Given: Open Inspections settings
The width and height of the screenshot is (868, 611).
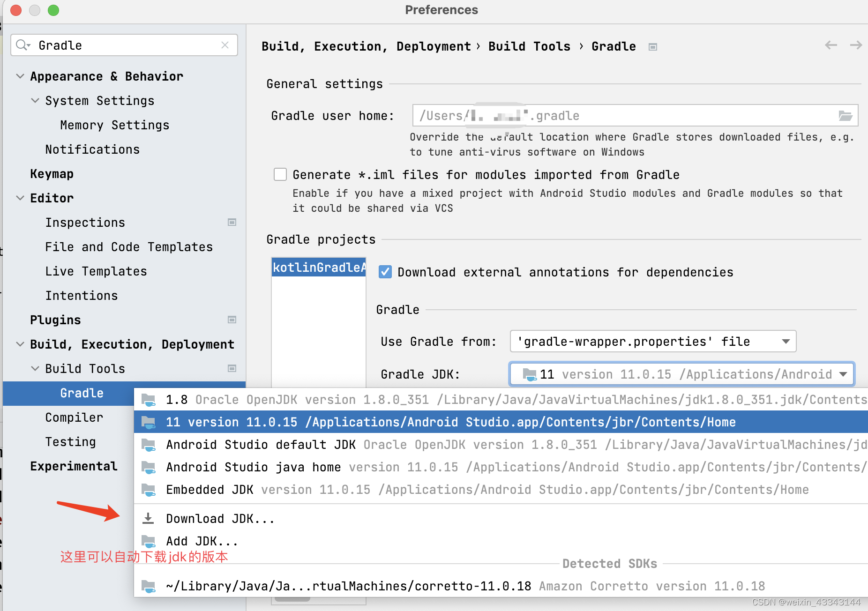Looking at the screenshot, I should coord(85,223).
